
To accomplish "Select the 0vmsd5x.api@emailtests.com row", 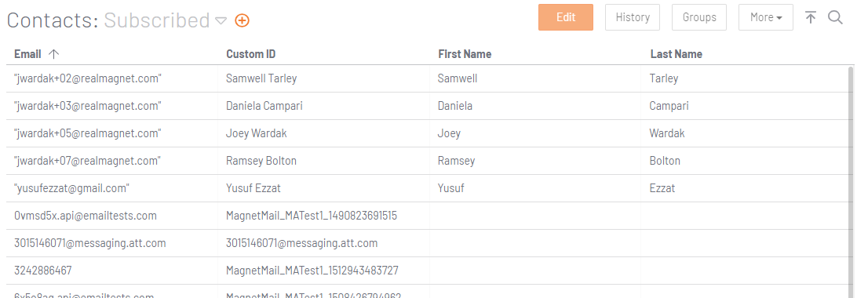I will click(x=428, y=216).
